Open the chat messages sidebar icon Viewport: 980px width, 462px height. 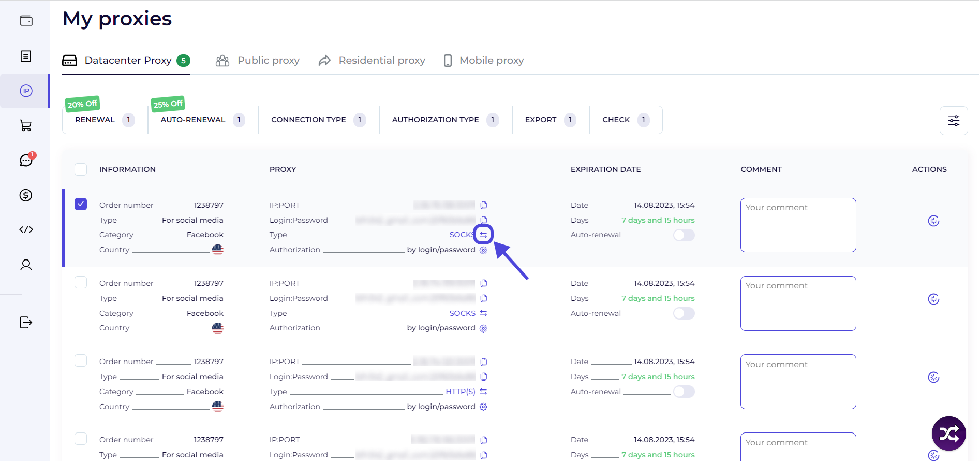click(x=26, y=160)
